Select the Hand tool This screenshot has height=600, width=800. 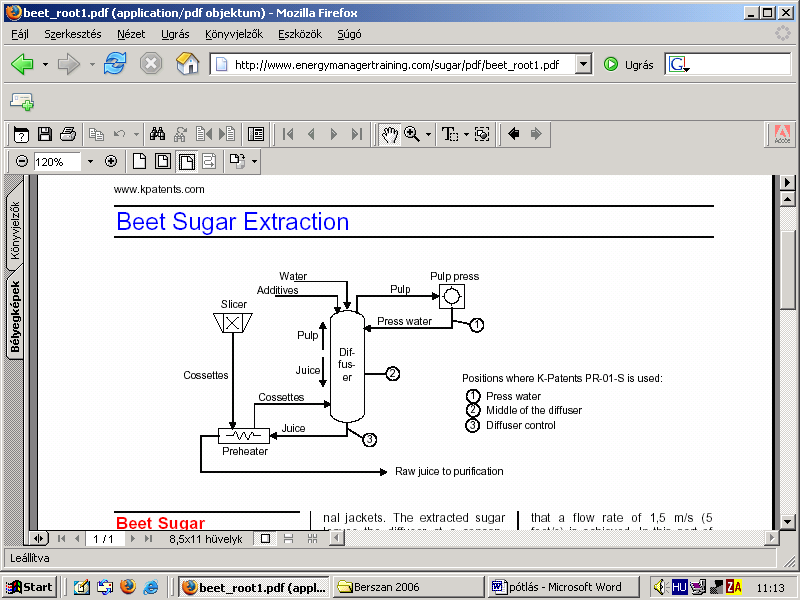click(389, 134)
